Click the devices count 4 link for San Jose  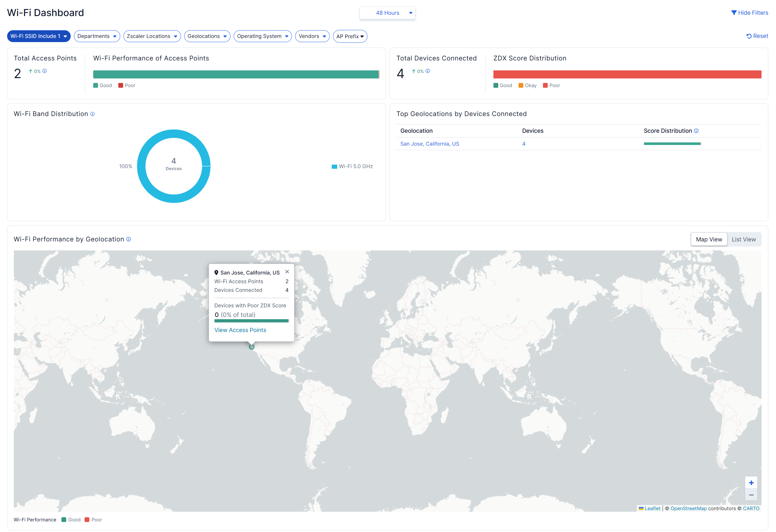pos(524,144)
